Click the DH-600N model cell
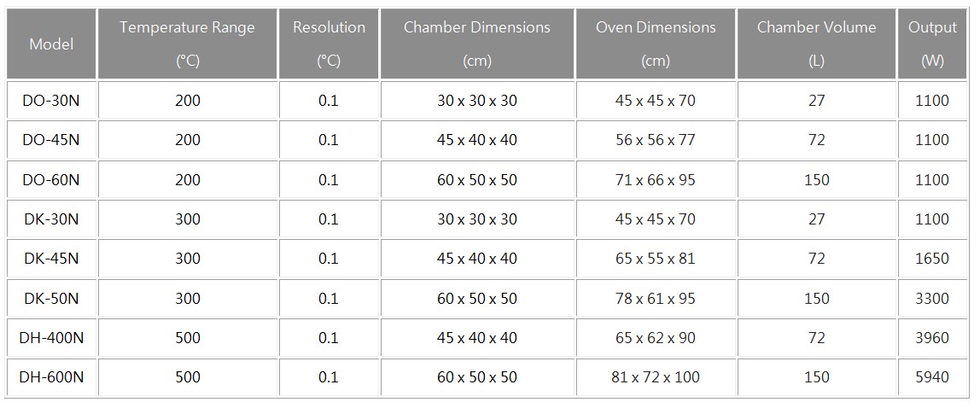This screenshot has width=980, height=408. coord(51,377)
